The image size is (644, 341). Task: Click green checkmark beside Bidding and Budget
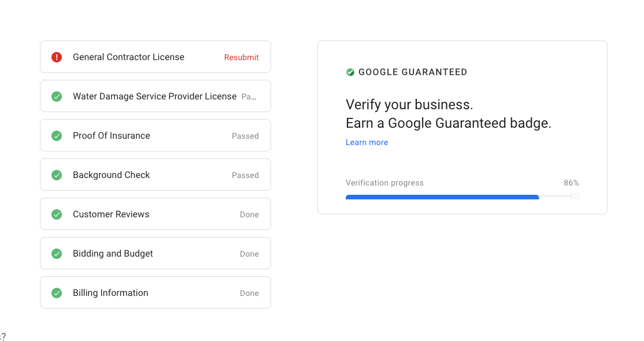(57, 254)
